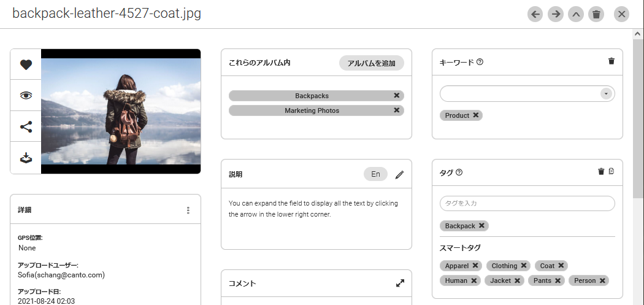Screen dimensions: 644x305
Task: Open the 詳細 three-dot menu
Action: click(188, 210)
